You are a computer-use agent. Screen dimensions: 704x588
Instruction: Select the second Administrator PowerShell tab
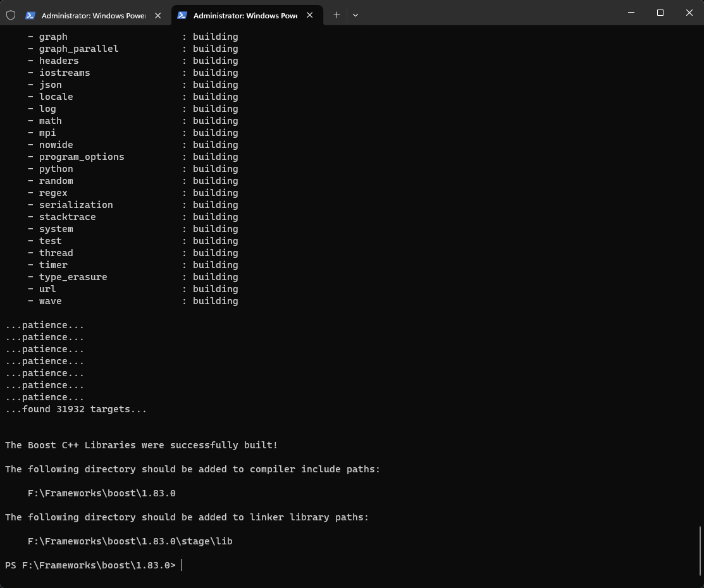(x=245, y=15)
